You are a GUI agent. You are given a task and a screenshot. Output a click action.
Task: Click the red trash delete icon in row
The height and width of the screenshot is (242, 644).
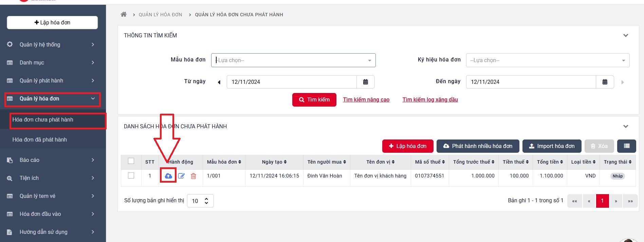coord(193,176)
